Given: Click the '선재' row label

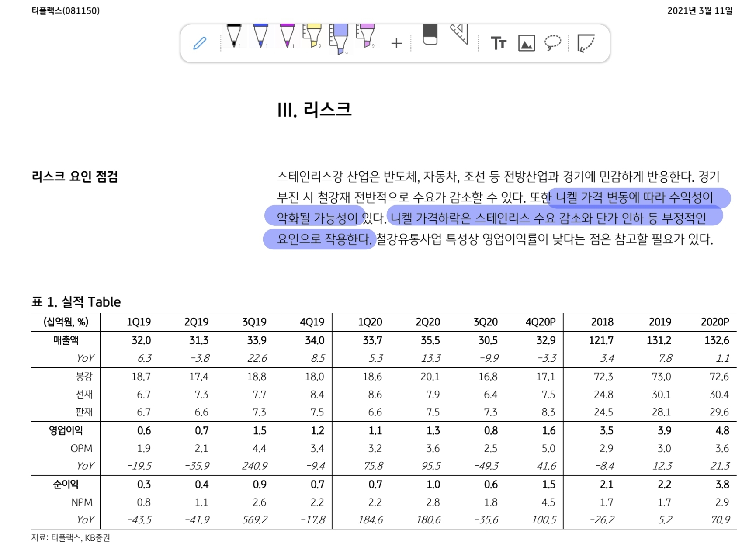Looking at the screenshot, I should [84, 395].
